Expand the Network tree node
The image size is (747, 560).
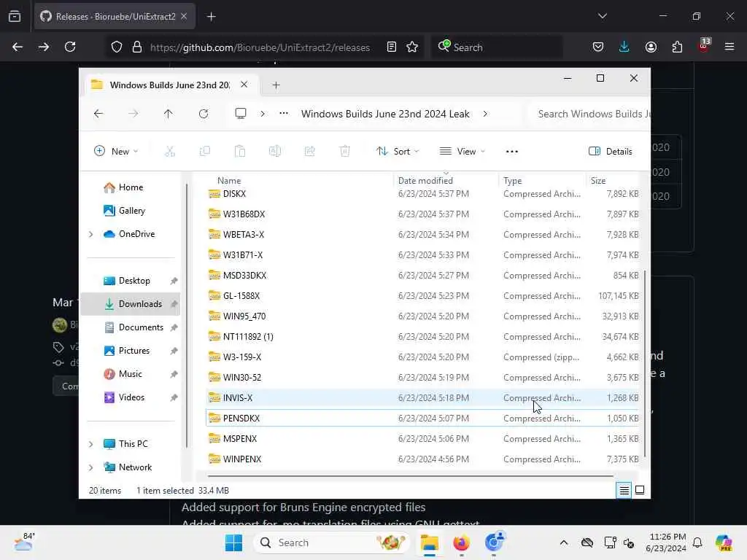pyautogui.click(x=91, y=467)
